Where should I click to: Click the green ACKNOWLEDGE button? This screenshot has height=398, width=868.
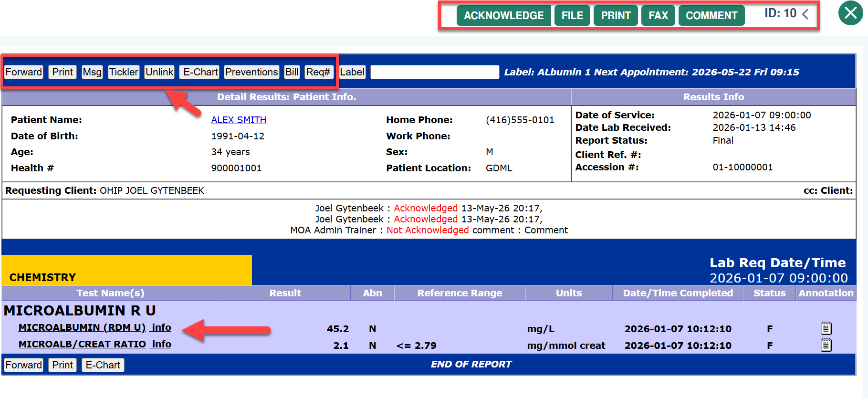503,16
